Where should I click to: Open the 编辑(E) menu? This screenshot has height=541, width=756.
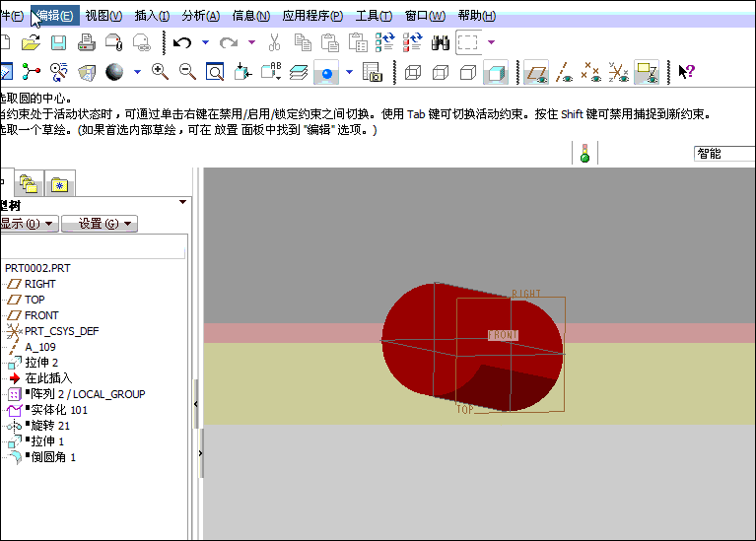pos(55,16)
